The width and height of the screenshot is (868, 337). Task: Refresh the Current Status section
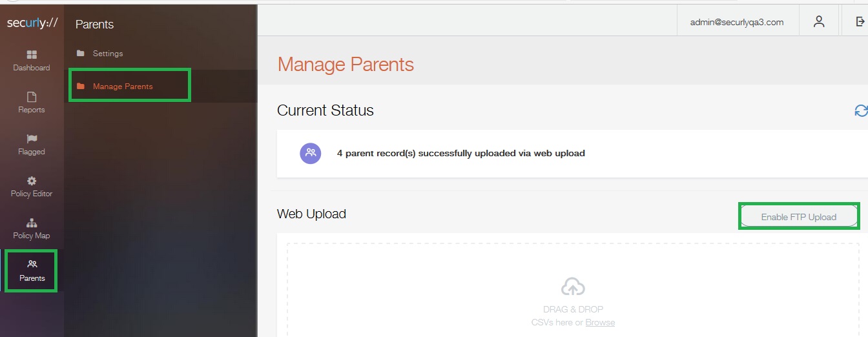[861, 111]
